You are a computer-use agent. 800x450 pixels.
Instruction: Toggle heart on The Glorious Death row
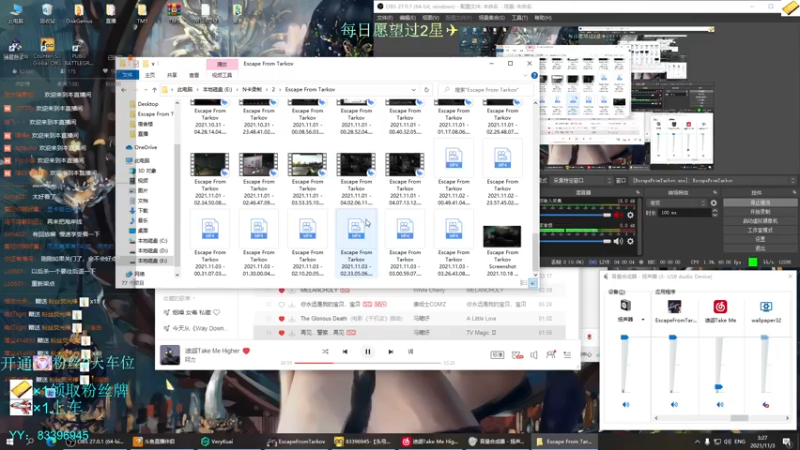281,318
